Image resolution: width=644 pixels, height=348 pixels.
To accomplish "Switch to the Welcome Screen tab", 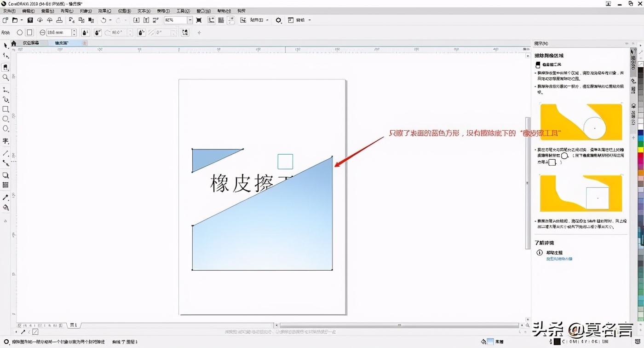I will click(32, 42).
